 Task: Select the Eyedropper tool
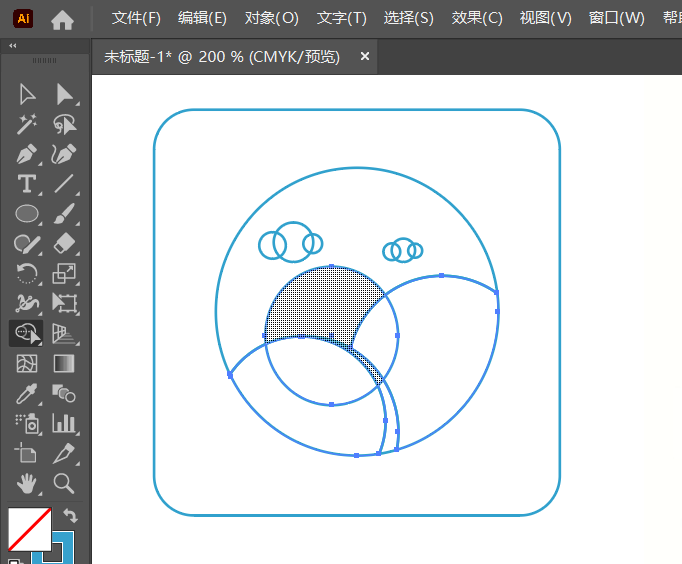pyautogui.click(x=27, y=394)
